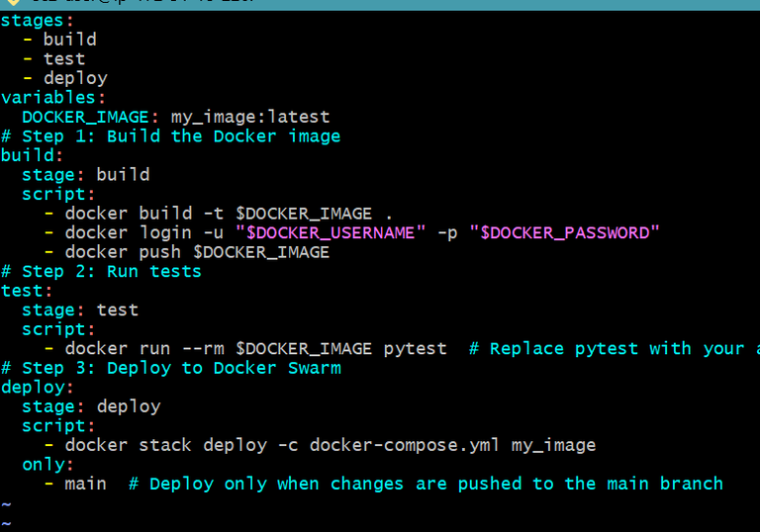Click 'script:' under the test job
The width and height of the screenshot is (760, 532).
tap(58, 329)
